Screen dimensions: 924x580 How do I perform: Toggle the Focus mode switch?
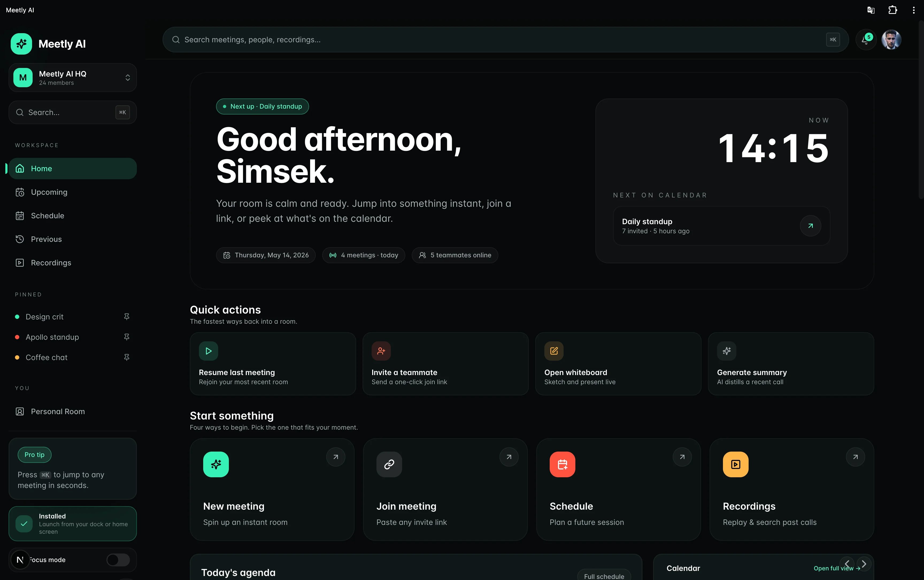[118, 560]
